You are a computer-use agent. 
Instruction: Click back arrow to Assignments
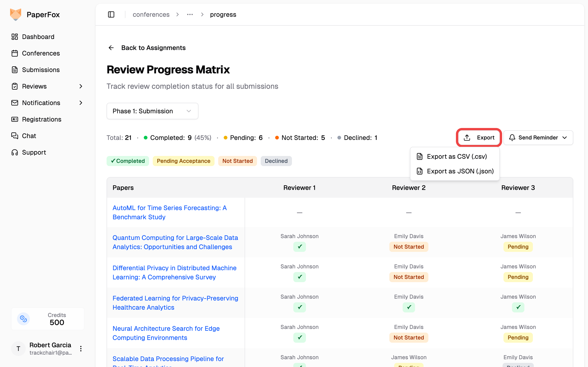(111, 48)
